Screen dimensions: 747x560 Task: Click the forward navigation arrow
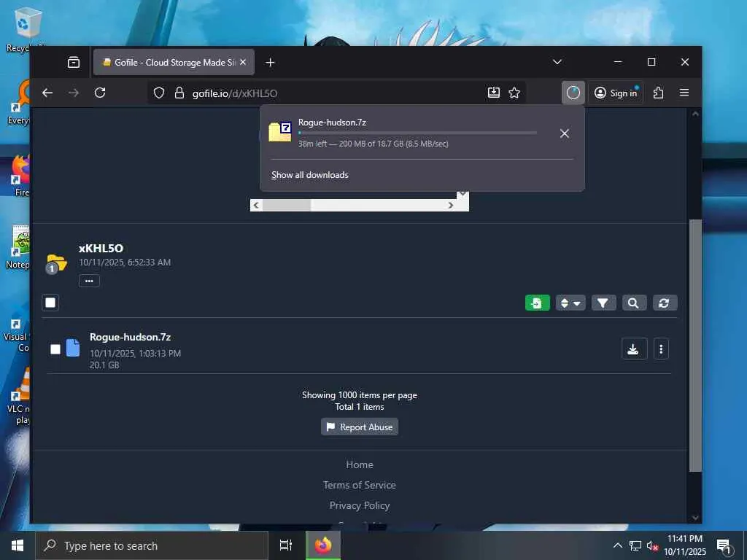(x=74, y=93)
